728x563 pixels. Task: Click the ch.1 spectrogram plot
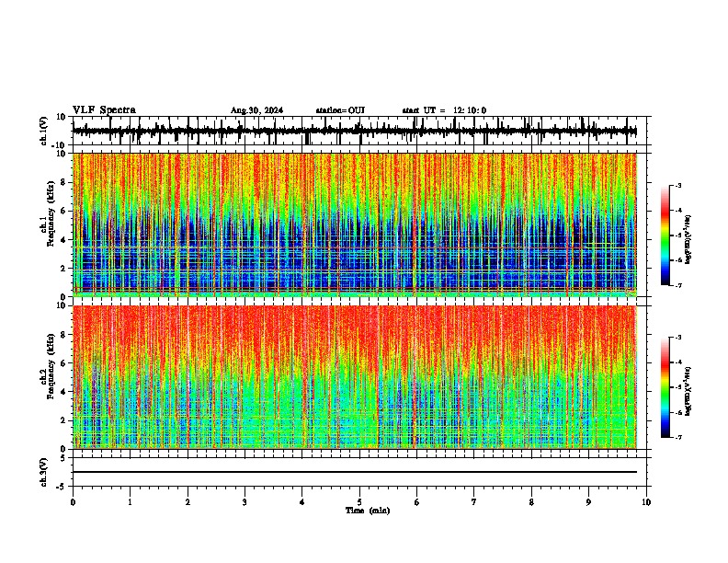tap(355, 224)
